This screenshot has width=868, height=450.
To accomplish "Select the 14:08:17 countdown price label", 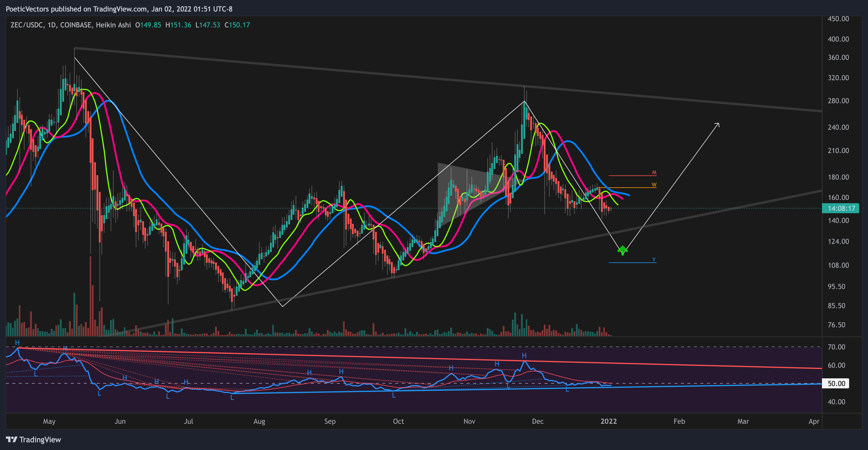I will 841,208.
